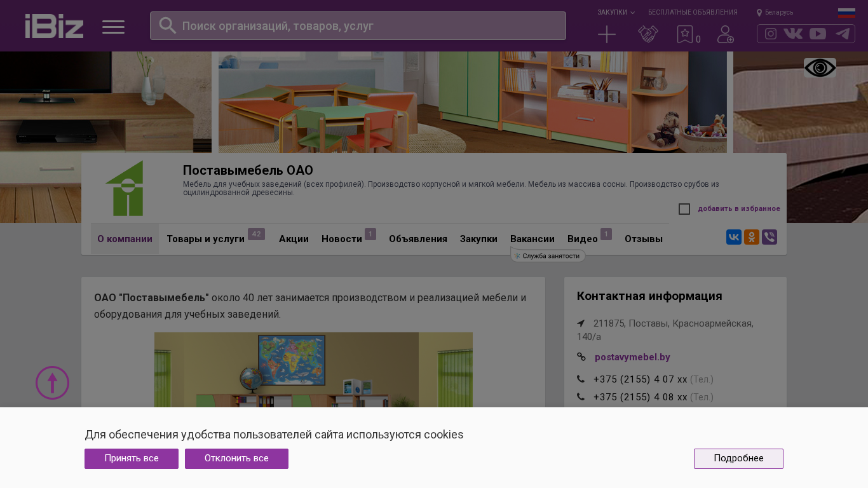Viewport: 868px width, 488px height.
Task: Click the Контактная информация heading
Action: click(649, 296)
